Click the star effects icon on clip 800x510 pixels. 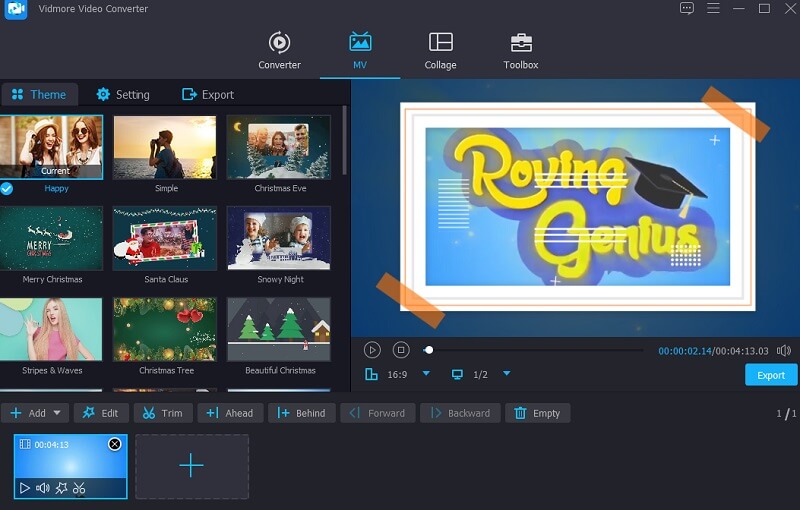tap(61, 488)
